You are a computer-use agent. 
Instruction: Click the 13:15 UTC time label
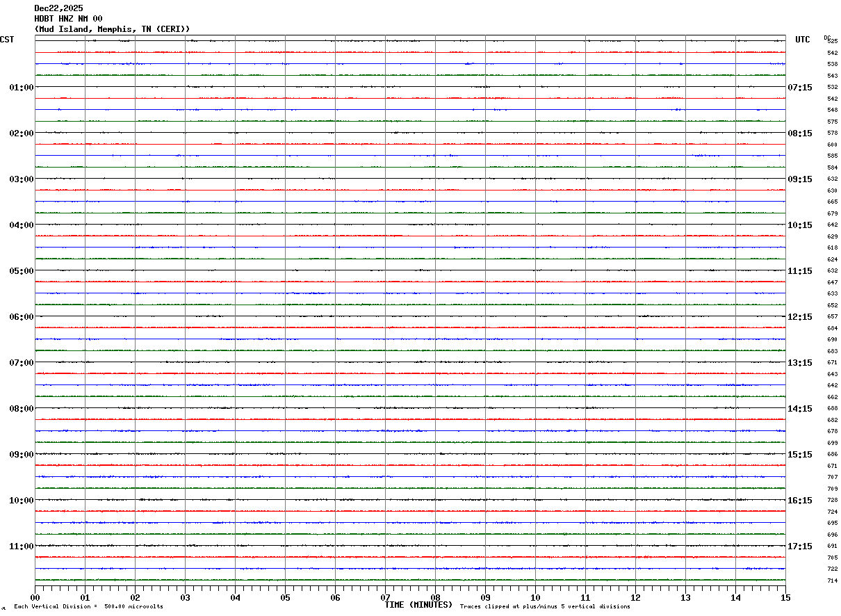click(800, 363)
